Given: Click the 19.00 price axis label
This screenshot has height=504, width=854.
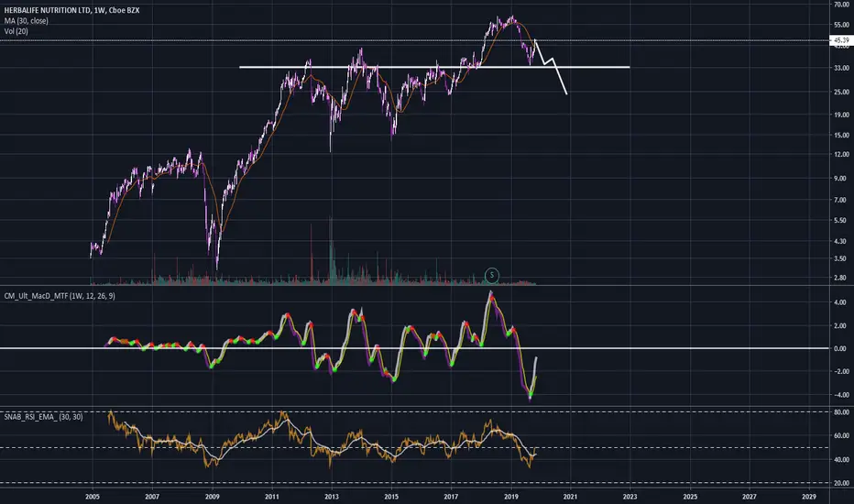Looking at the screenshot, I should 841,115.
